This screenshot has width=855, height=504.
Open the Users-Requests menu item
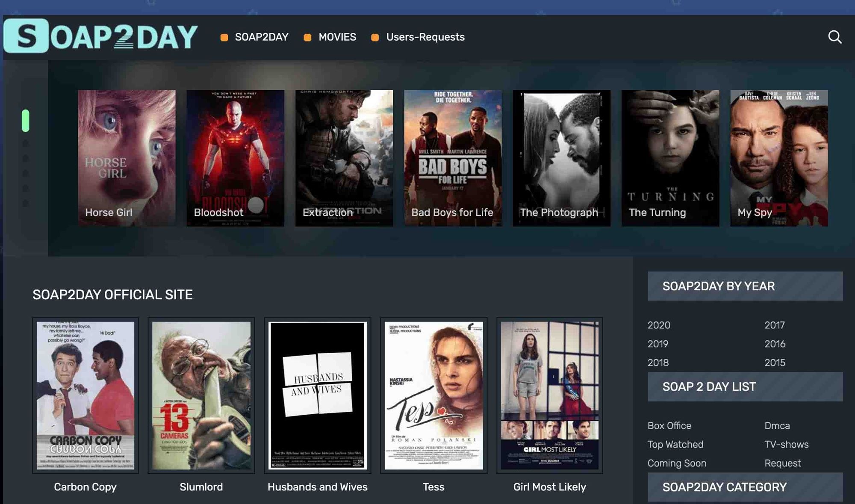point(425,36)
